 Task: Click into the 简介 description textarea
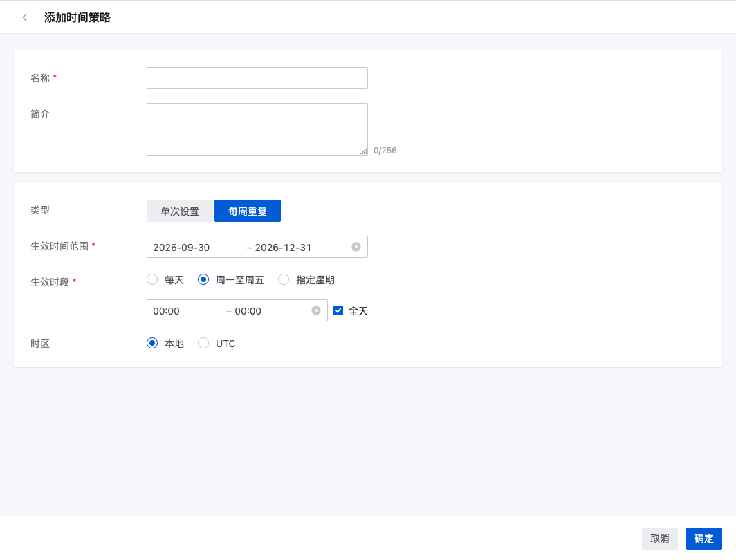click(257, 129)
